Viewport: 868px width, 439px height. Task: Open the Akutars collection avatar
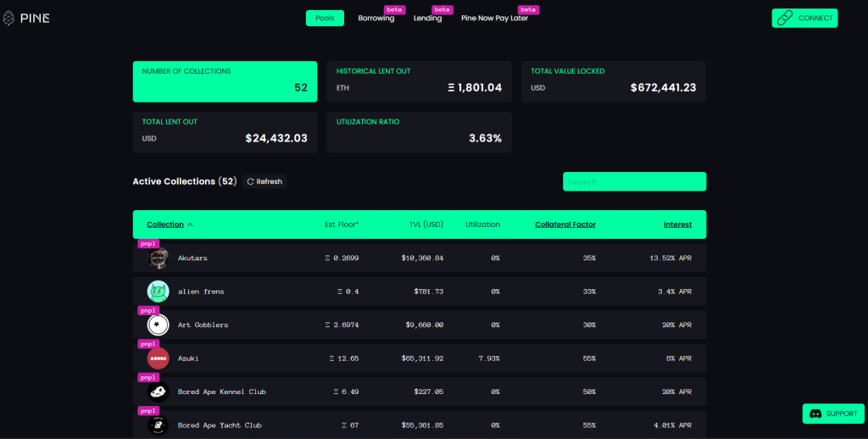[x=158, y=258]
